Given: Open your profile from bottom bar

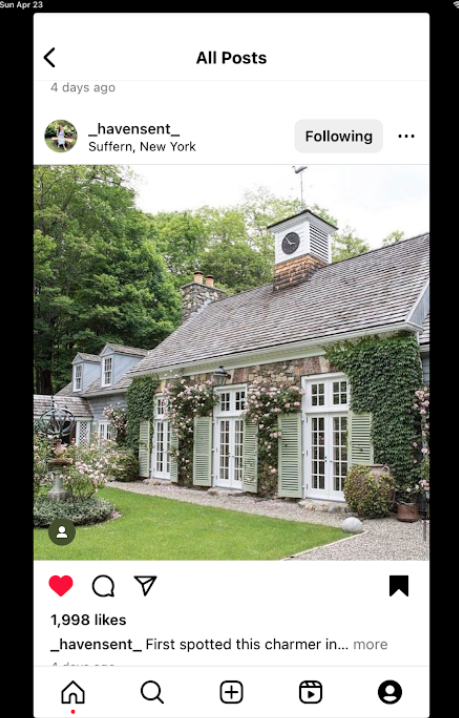Looking at the screenshot, I should click(x=390, y=692).
